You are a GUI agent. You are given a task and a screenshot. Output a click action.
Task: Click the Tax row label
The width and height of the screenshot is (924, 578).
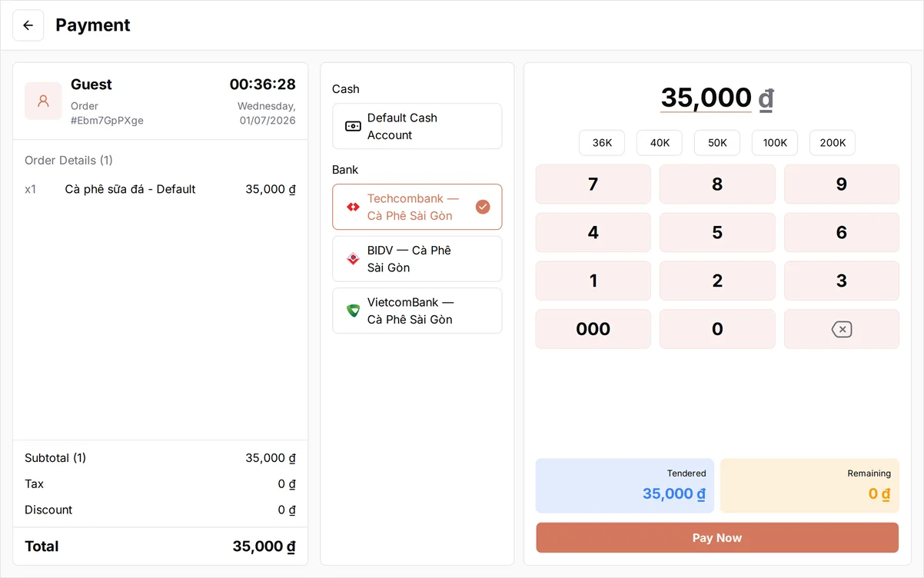pyautogui.click(x=34, y=484)
